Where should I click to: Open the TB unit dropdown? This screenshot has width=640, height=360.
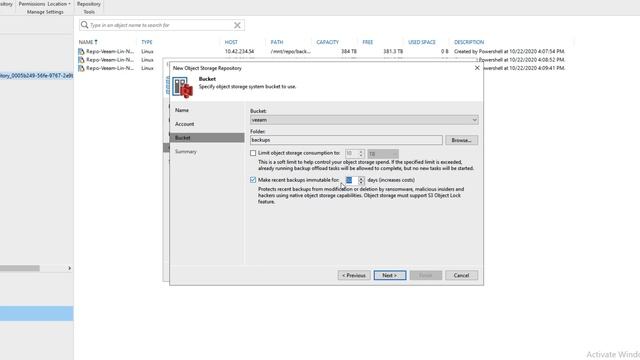click(383, 153)
